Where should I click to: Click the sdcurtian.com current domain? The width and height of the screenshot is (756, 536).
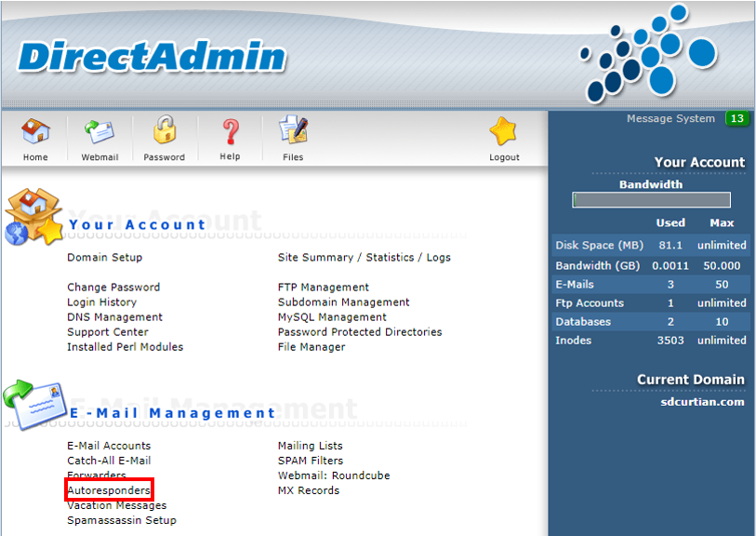click(x=702, y=402)
